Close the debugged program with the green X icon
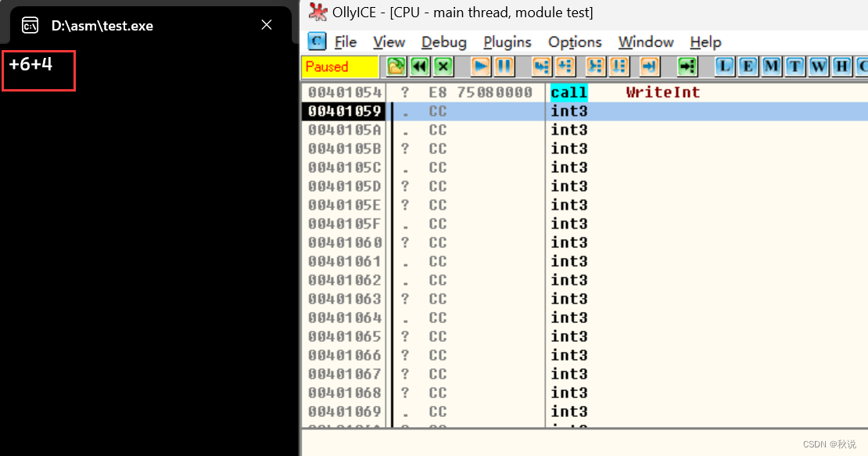The height and width of the screenshot is (456, 868). coord(443,67)
